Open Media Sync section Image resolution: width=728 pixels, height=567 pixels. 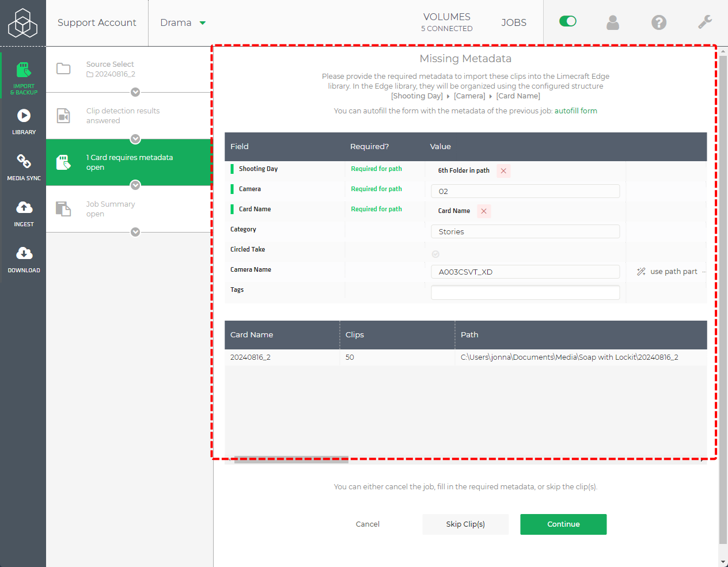pos(24,168)
